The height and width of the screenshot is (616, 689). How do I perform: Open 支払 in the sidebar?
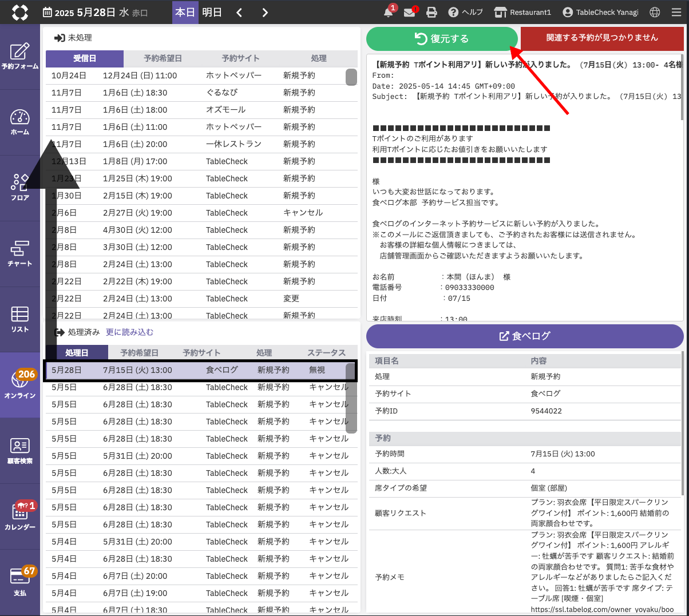(20, 582)
